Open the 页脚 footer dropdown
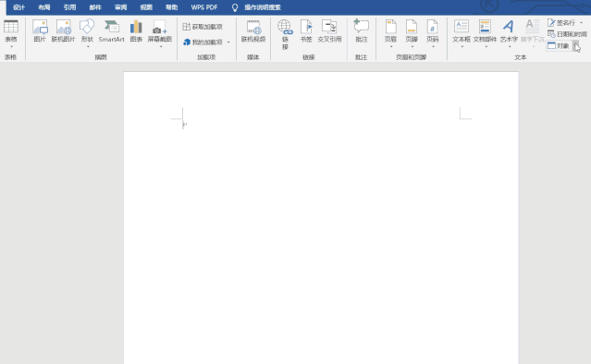 click(x=412, y=34)
